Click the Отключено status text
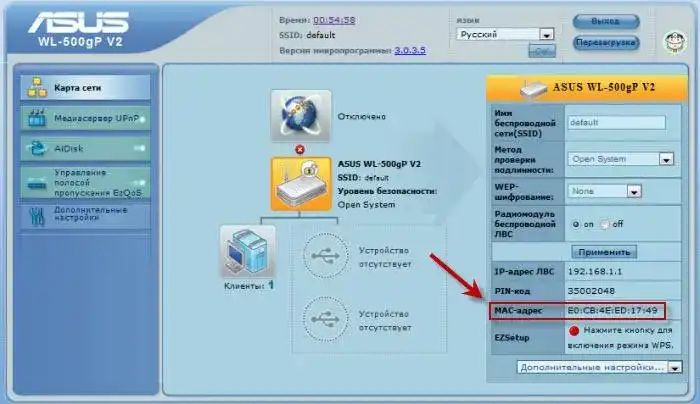Screen dimensions: 700x404 point(361,117)
